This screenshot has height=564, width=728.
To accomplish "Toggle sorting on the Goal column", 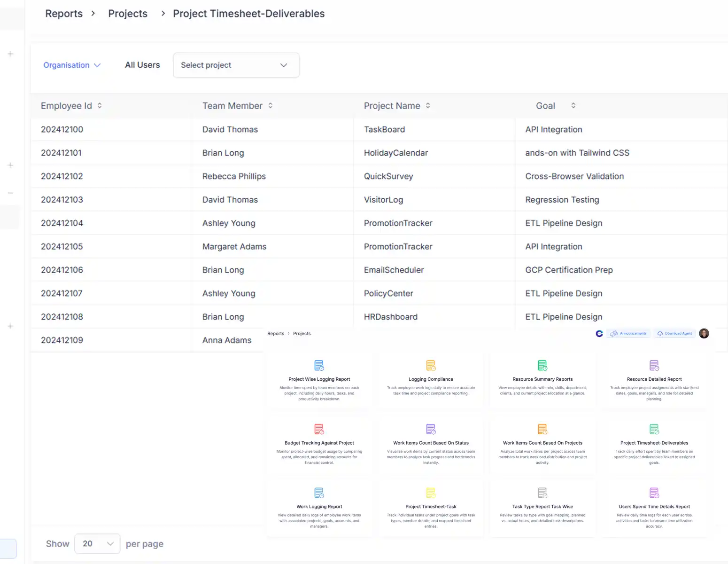I will [x=573, y=106].
